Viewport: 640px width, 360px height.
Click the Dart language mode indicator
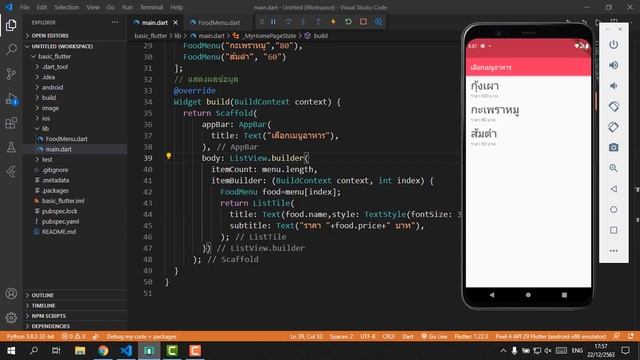[x=408, y=337]
